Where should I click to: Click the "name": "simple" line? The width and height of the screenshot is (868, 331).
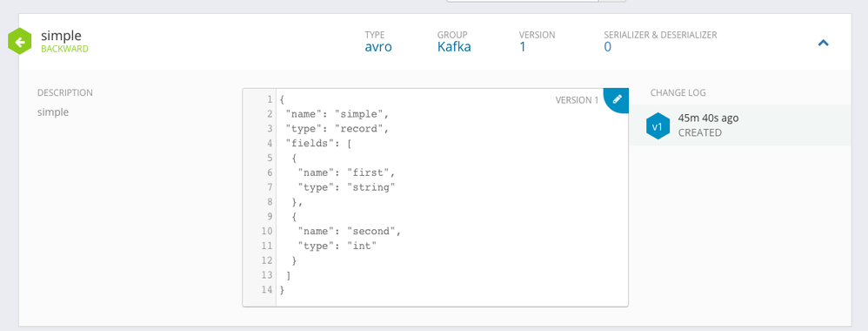337,114
